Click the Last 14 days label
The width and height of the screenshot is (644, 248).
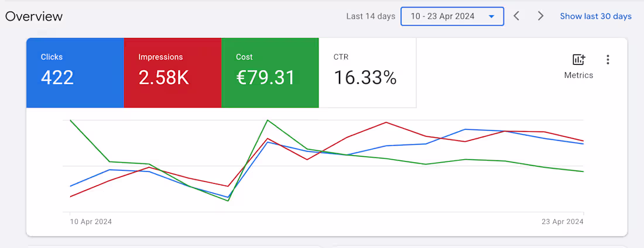pos(371,16)
